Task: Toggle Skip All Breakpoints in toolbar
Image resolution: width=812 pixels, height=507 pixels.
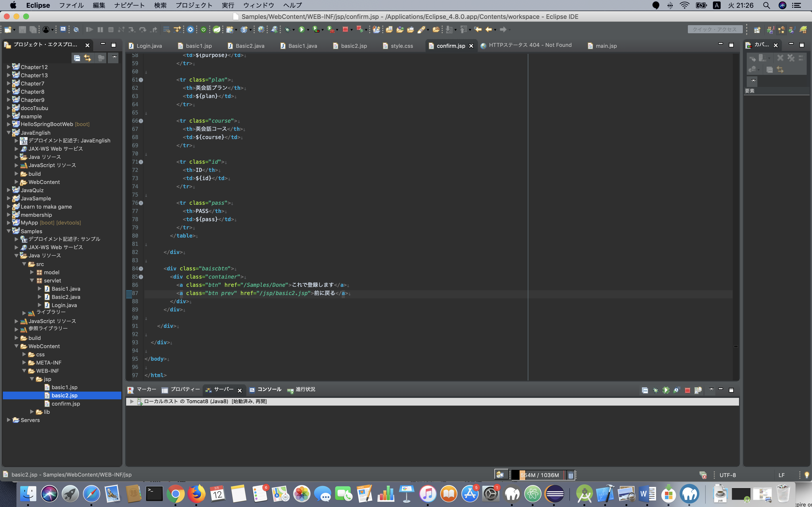Action: point(76,29)
